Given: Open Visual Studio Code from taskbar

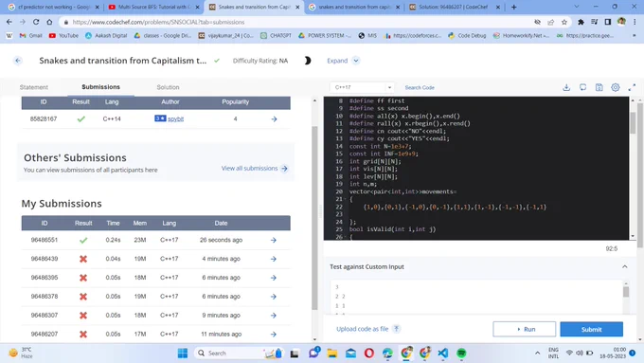Looking at the screenshot, I should pos(443,354).
